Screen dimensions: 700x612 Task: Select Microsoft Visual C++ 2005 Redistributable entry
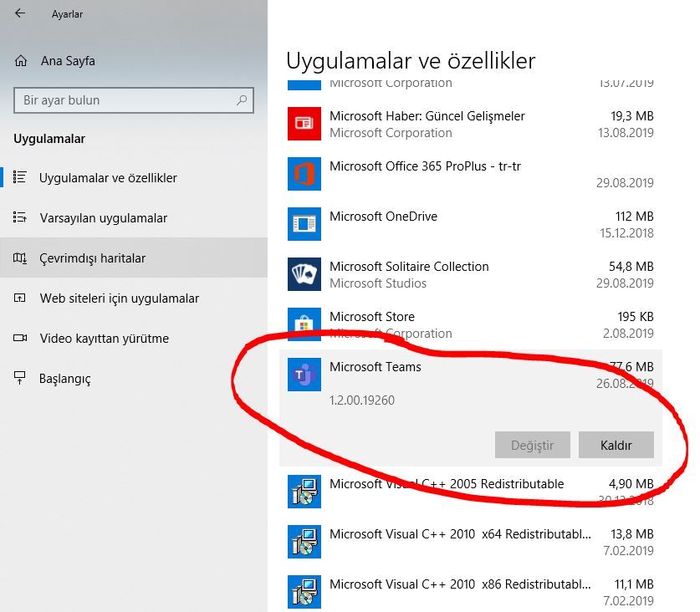tap(471, 492)
